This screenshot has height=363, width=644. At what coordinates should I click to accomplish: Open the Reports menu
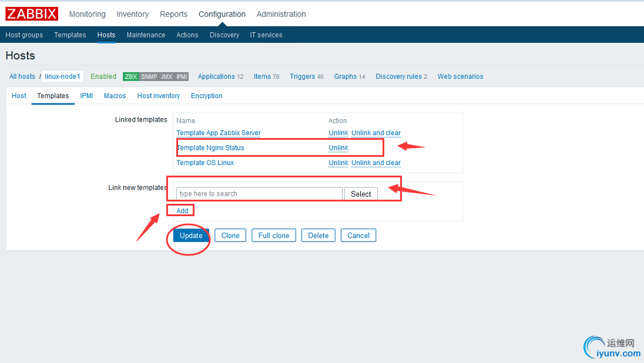[173, 14]
